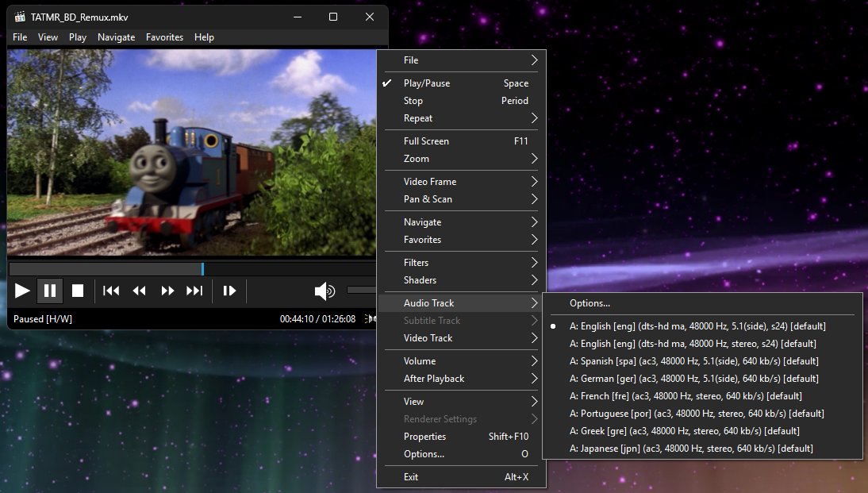Image resolution: width=868 pixels, height=493 pixels.
Task: Skip to next chapter button
Action: coord(194,291)
